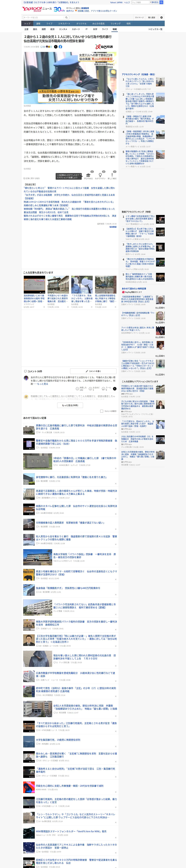Click the Yahoo! JAPAN News logo
Viewport: 186px width, 868px height.
click(37, 9)
